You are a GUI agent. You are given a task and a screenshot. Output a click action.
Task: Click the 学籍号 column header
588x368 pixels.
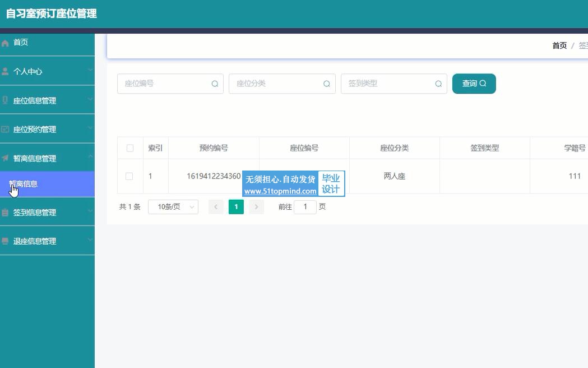pyautogui.click(x=575, y=148)
